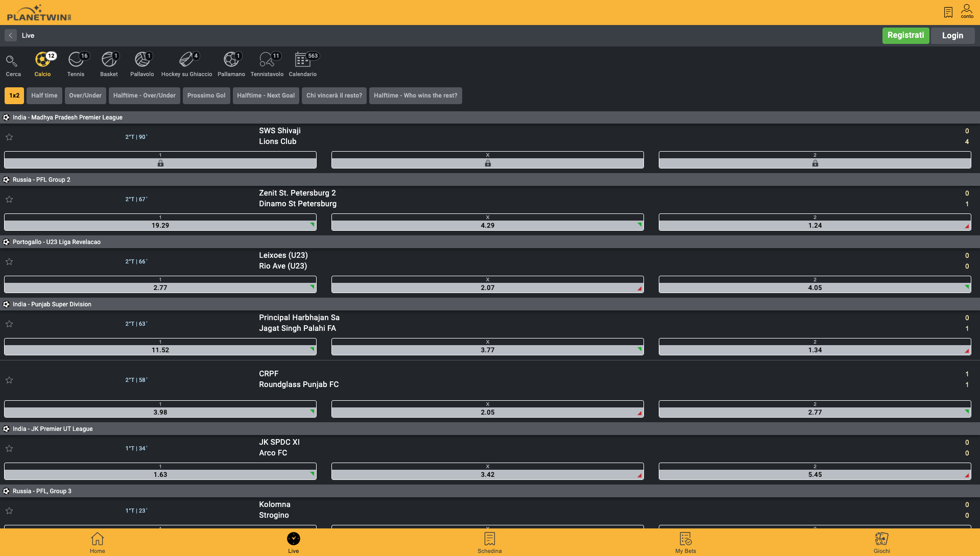Toggle favorite star for Zenit St. Petersburg 2
Image resolution: width=980 pixels, height=556 pixels.
pyautogui.click(x=9, y=199)
